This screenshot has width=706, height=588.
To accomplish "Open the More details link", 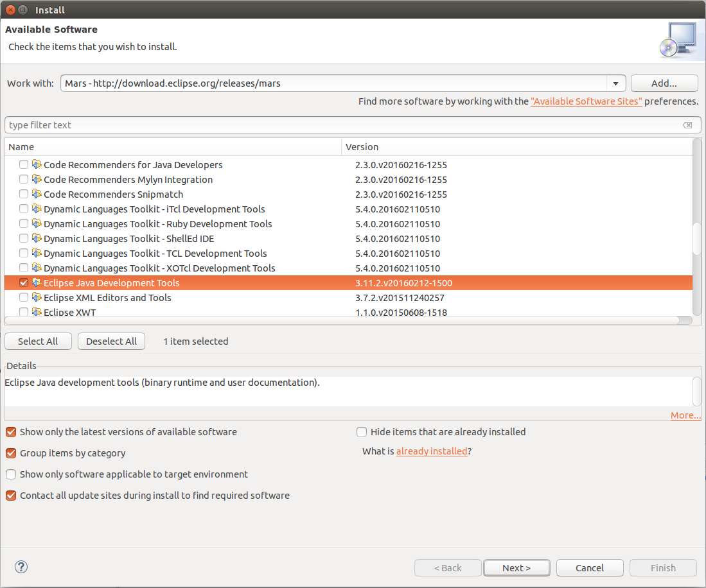I will pos(684,415).
